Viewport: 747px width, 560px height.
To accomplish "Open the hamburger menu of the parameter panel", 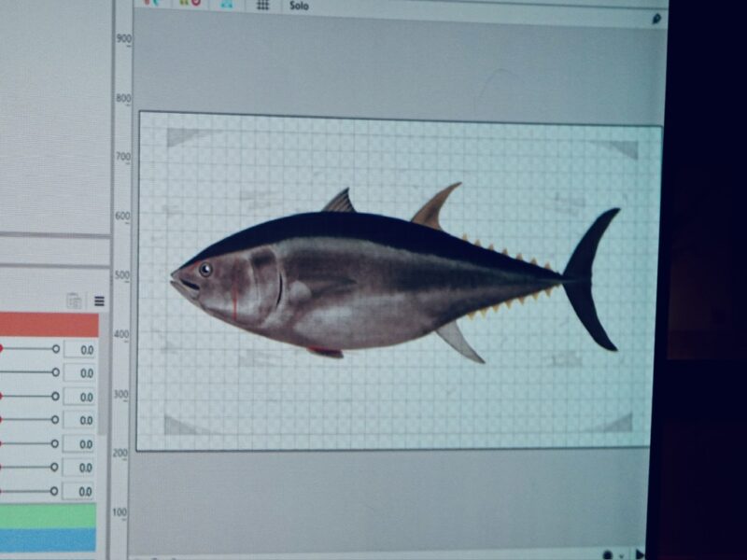I will click(99, 301).
